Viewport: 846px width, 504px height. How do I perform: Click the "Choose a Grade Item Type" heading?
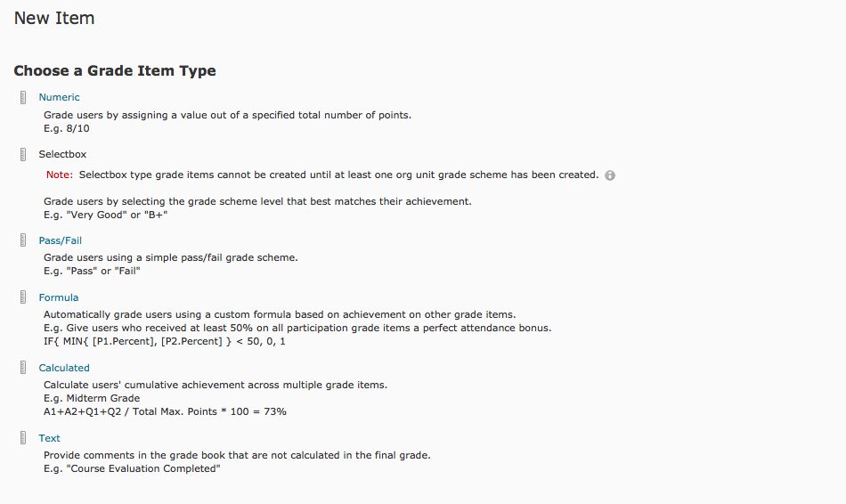[x=115, y=70]
